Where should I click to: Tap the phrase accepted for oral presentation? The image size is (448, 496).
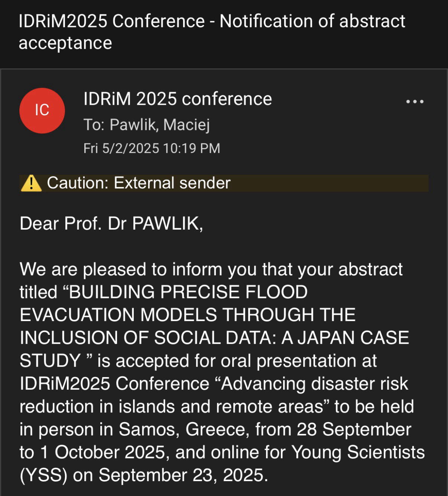tap(236, 361)
